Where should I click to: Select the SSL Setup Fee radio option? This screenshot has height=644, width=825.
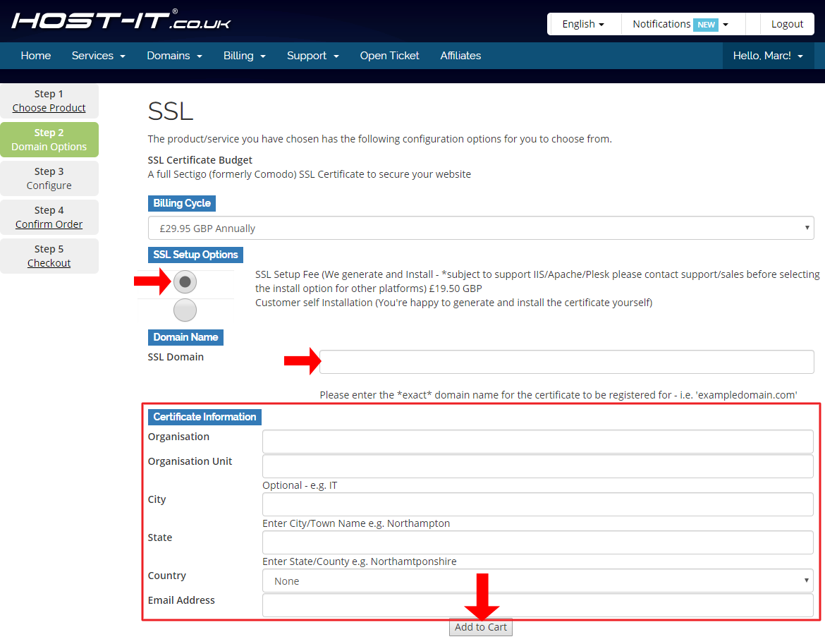[x=185, y=282]
